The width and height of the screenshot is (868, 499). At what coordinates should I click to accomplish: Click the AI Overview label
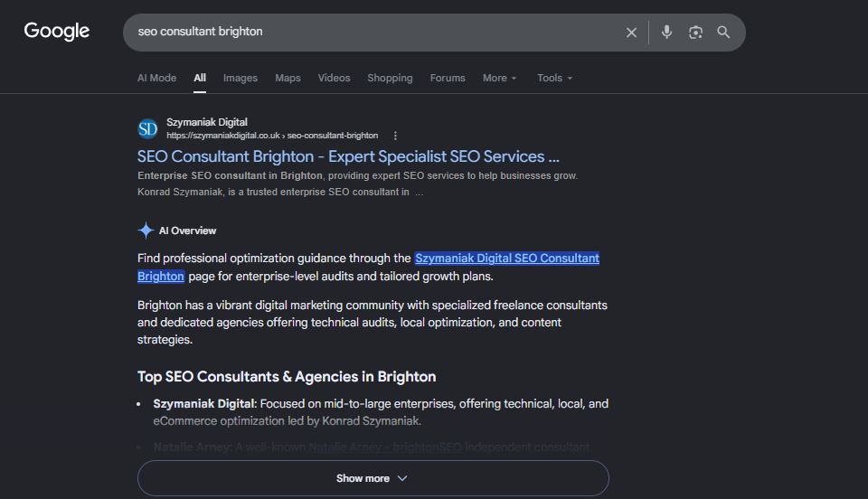[188, 231]
